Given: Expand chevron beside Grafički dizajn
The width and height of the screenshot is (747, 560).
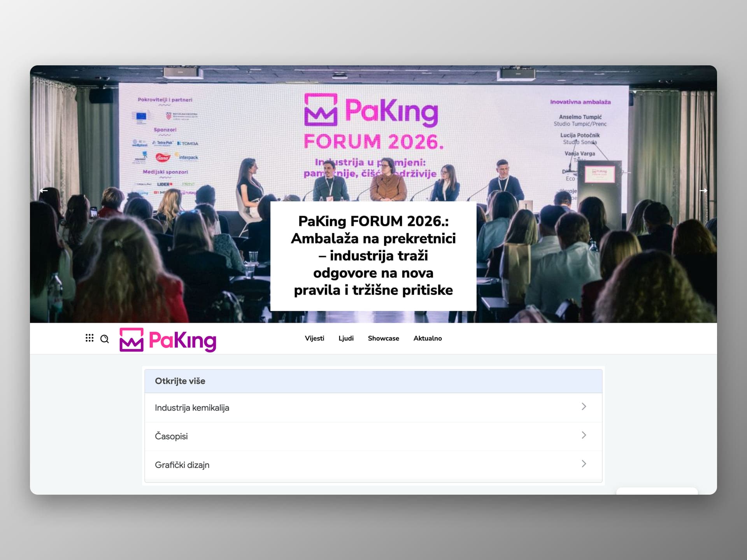Looking at the screenshot, I should click(584, 464).
